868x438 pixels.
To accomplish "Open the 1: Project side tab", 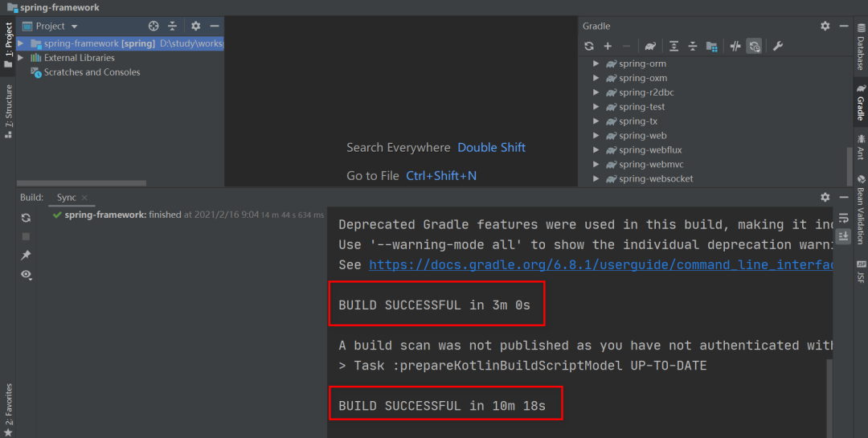I will pos(8,45).
